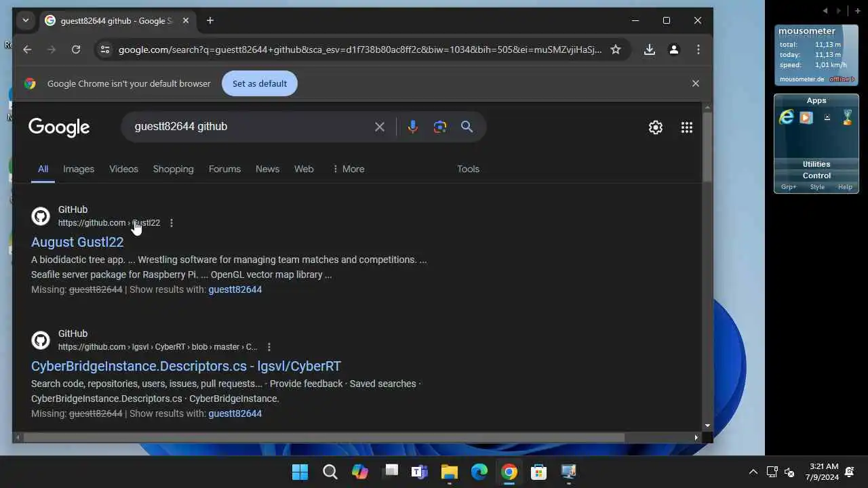Viewport: 868px width, 488px height.
Task: Close the guestt82644 github tab
Action: click(186, 21)
